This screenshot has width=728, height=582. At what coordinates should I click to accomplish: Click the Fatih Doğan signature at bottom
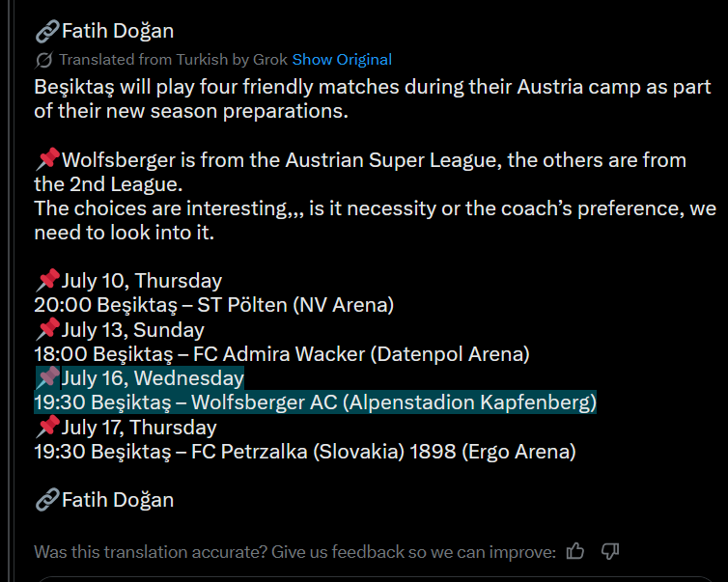118,500
